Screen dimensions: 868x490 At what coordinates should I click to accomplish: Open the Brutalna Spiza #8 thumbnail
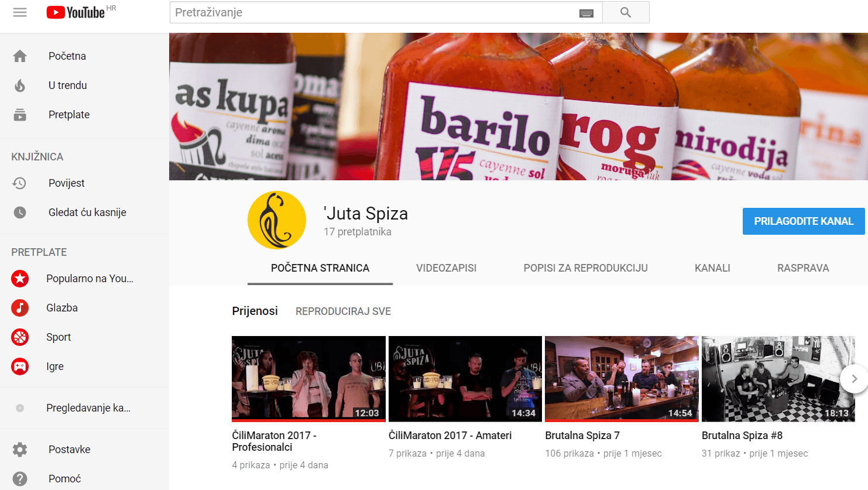click(778, 379)
